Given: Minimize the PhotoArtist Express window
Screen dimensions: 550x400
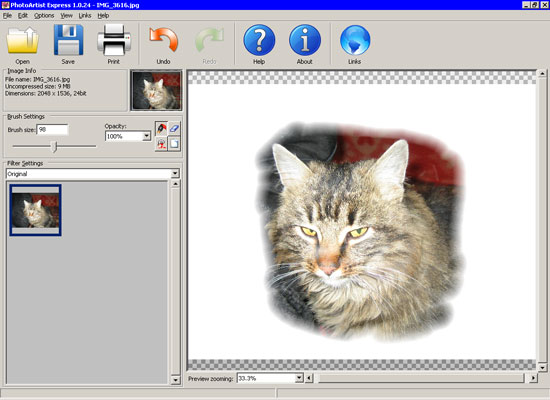Looking at the screenshot, I should (526, 5).
